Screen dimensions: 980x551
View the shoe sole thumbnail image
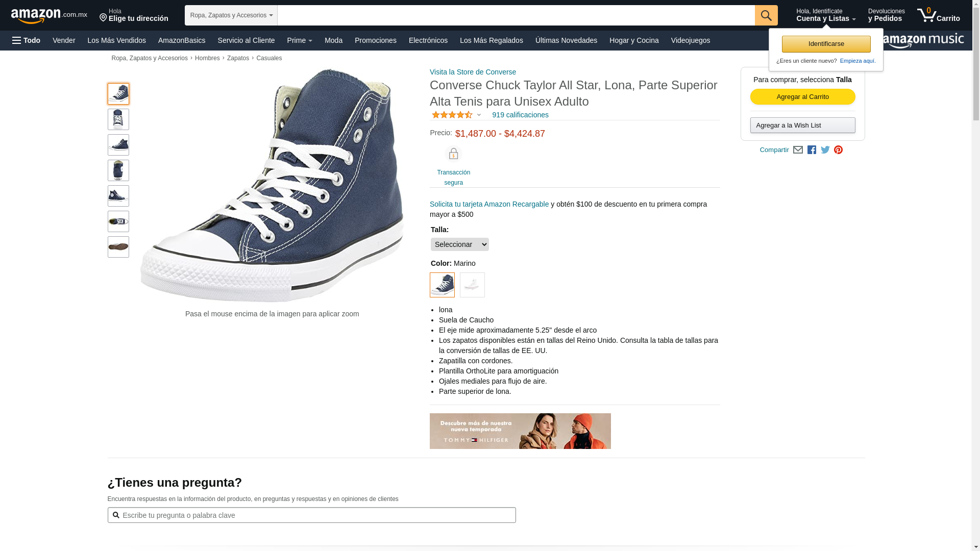tap(118, 247)
